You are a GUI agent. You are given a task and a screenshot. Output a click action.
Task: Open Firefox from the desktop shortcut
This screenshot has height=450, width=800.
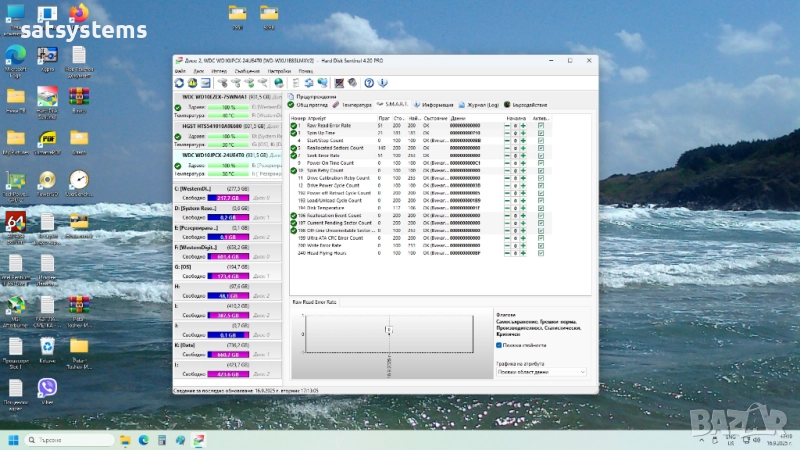(78, 13)
